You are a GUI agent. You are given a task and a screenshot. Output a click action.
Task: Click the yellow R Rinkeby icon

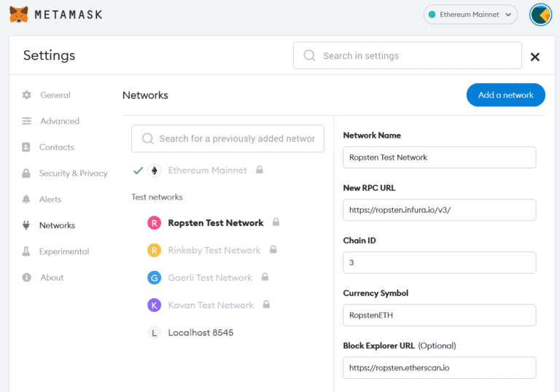coord(155,251)
